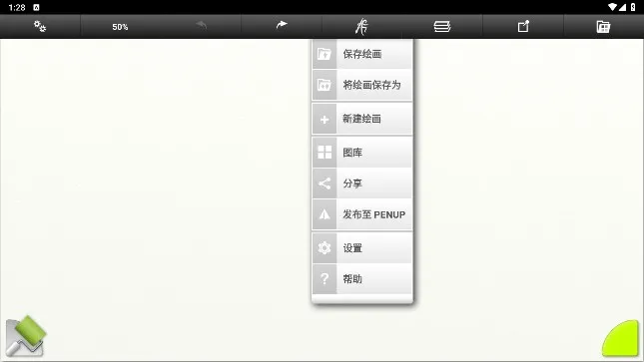Viewport: 644px width, 362px height.
Task: Open 图库 from the menu
Action: pos(361,153)
